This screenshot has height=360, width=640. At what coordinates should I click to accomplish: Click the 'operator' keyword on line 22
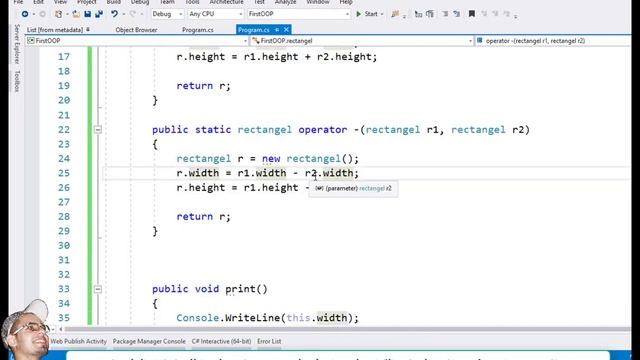tap(322, 130)
